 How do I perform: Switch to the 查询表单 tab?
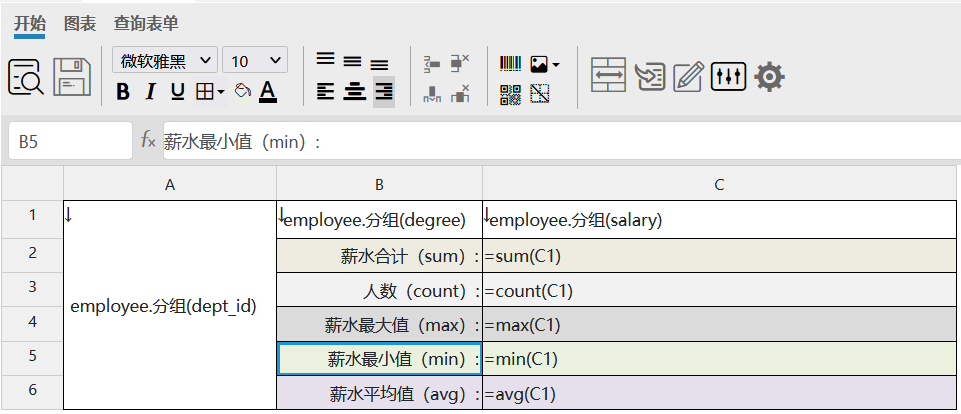pos(146,24)
